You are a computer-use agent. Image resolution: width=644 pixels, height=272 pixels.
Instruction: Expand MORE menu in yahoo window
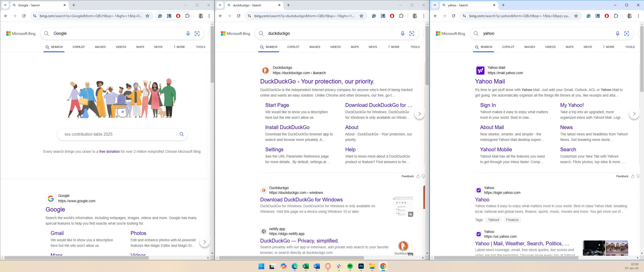tap(609, 47)
